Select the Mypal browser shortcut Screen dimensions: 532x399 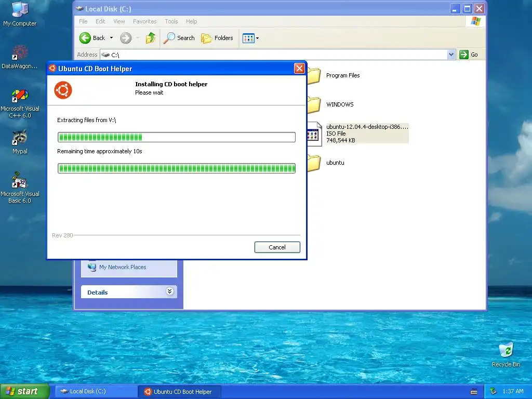[20, 142]
